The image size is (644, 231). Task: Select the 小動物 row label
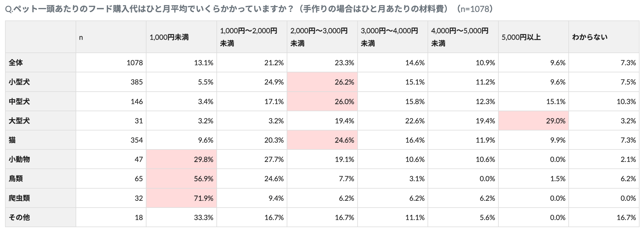coord(19,159)
